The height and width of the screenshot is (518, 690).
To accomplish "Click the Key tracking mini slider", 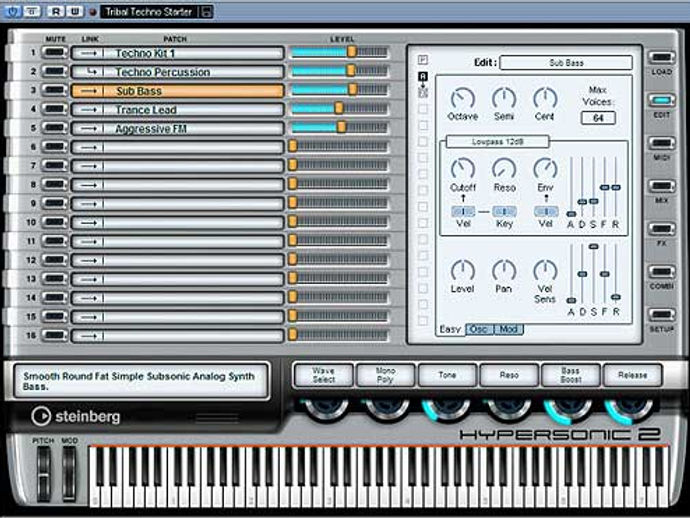I will [504, 212].
